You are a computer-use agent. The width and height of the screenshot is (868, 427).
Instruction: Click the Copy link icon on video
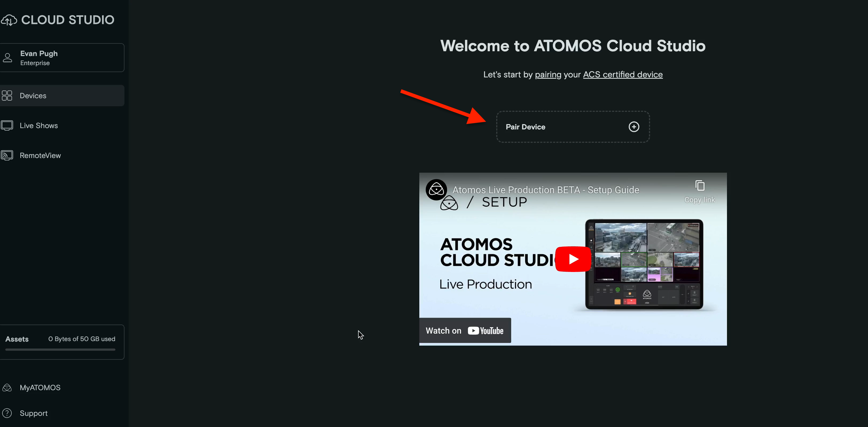point(700,185)
